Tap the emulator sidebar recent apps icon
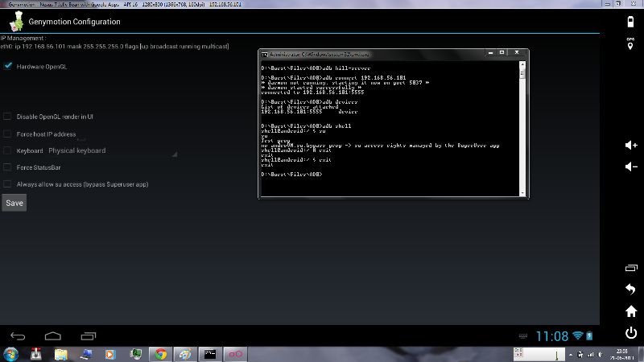Image resolution: width=644 pixels, height=362 pixels. [631, 268]
